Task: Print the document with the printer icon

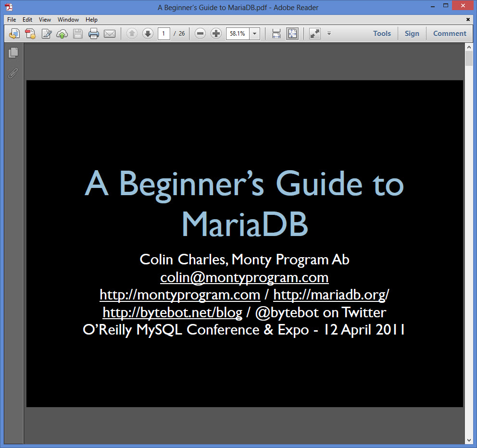Action: 94,34
